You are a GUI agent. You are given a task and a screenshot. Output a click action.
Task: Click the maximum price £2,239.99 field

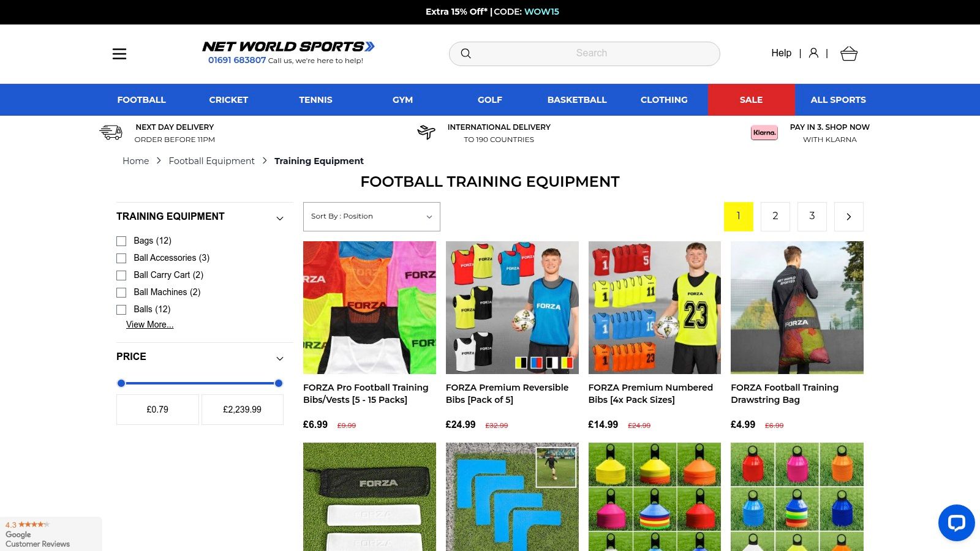(243, 410)
